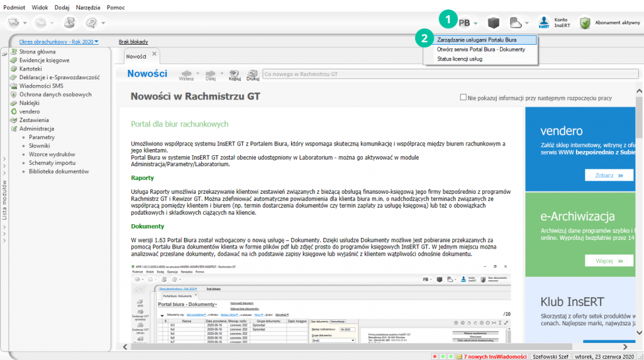
Task: Click the dark cube package icon in toolbar
Action: (x=493, y=23)
